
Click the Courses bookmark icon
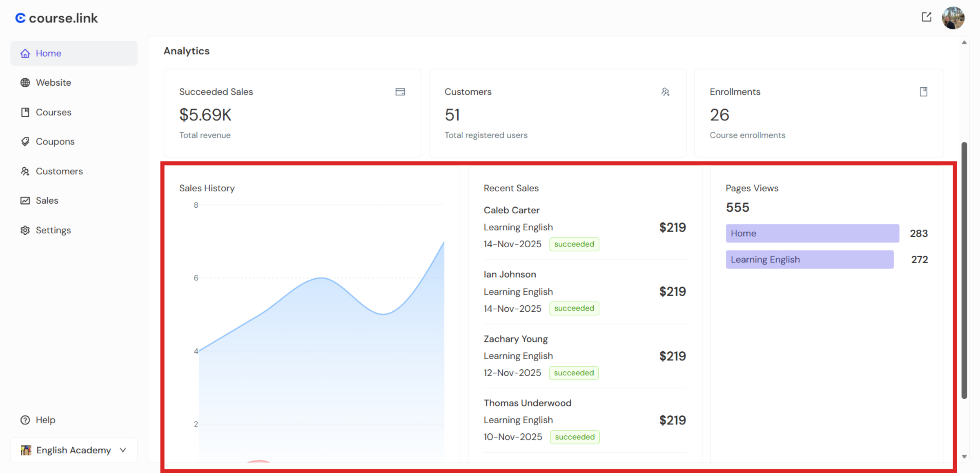pyautogui.click(x=25, y=112)
